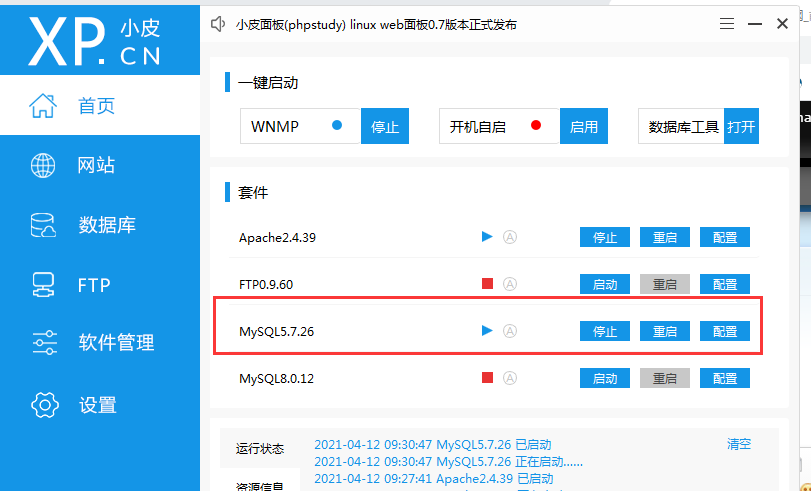The width and height of the screenshot is (811, 491).
Task: Toggle auto-start A icon for MySQL8.0.12
Action: pos(510,378)
